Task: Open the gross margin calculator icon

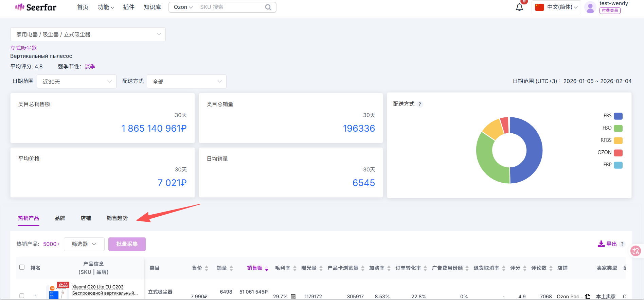Action: (293, 297)
